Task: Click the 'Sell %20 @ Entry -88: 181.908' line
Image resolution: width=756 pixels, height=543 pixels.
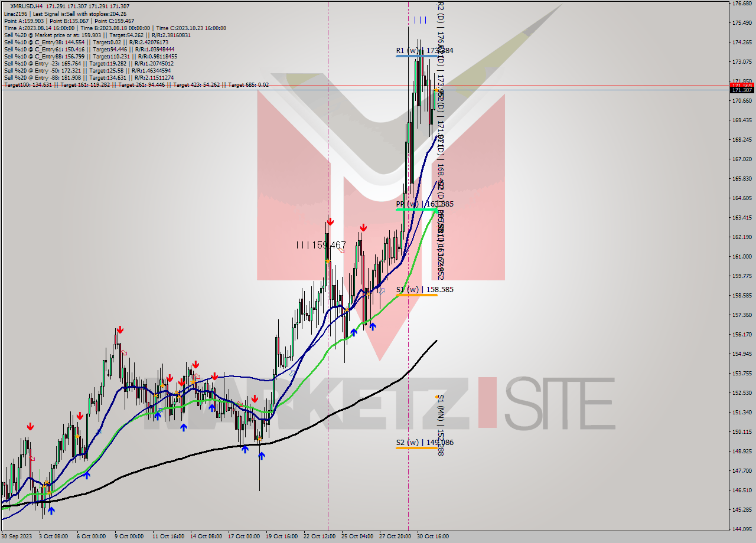Action: tap(89, 77)
